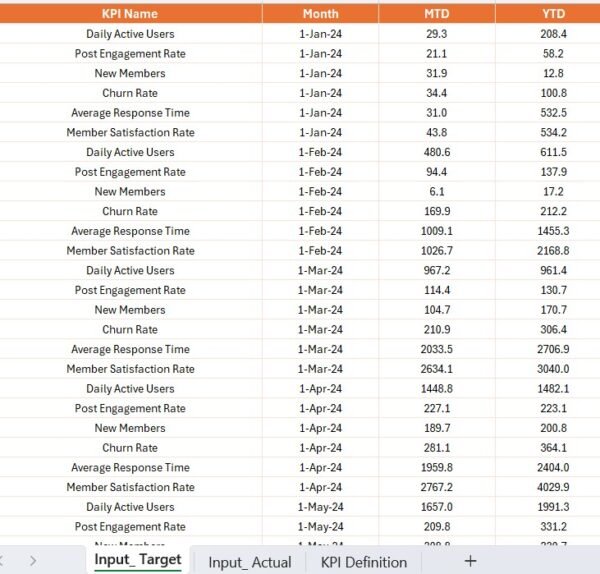This screenshot has width=600, height=574.
Task: Click YTD value 306.4
Action: pyautogui.click(x=553, y=329)
